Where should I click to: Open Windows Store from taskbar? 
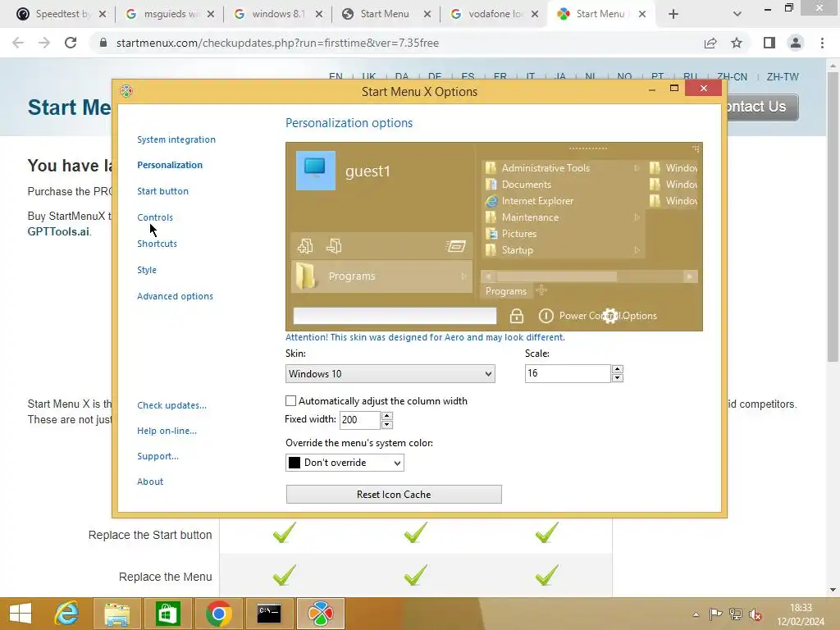coord(167,614)
